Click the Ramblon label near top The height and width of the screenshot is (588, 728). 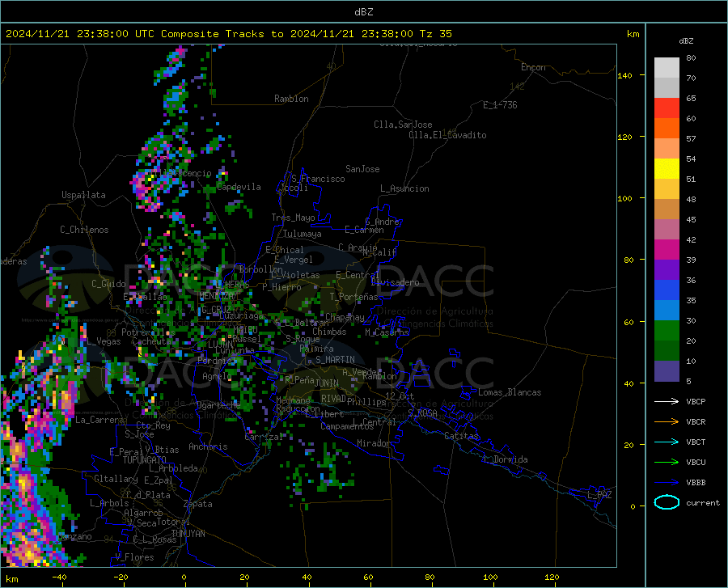291,99
